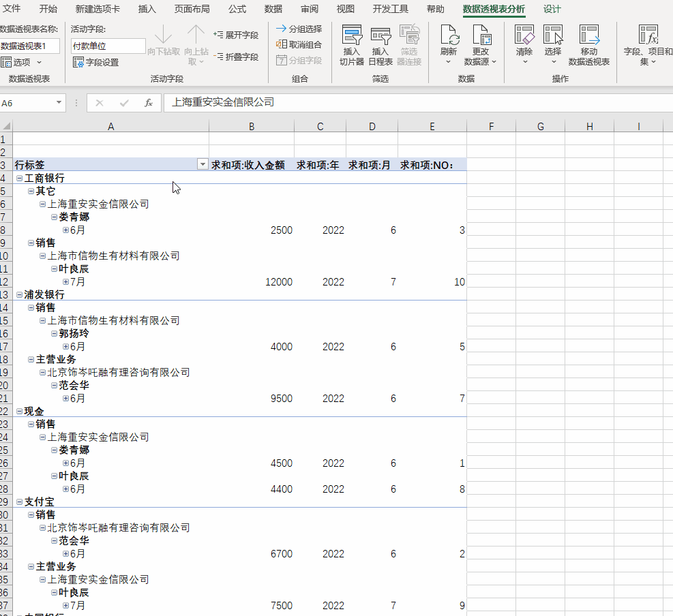Select the 求和项:NO: header cell
The height and width of the screenshot is (616, 673).
tap(432, 165)
